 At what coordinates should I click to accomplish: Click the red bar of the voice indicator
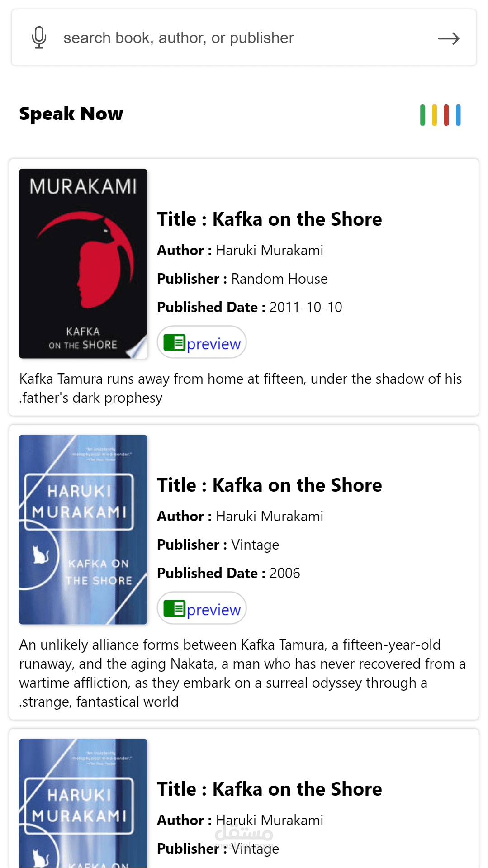[446, 115]
